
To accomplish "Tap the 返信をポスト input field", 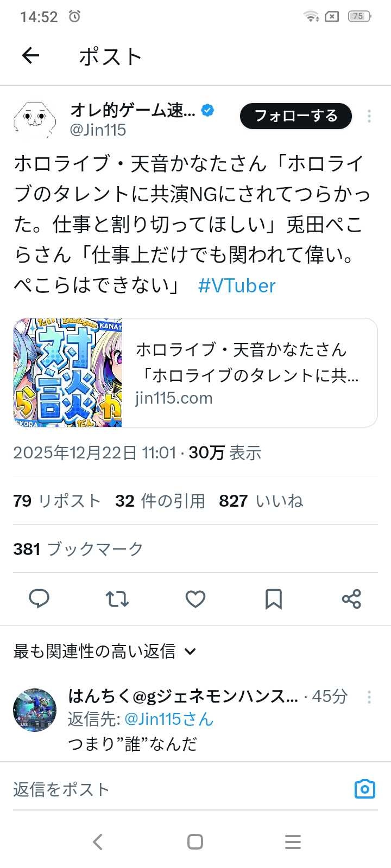I will point(179,789).
